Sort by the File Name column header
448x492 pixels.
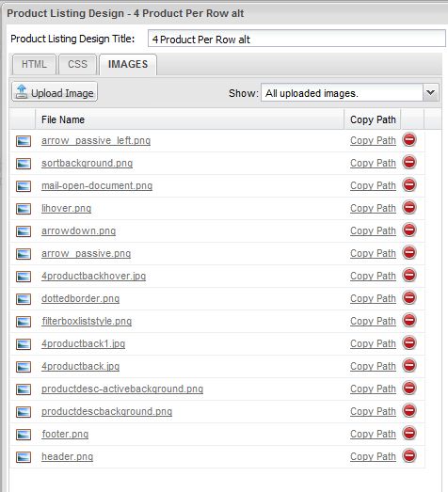189,119
